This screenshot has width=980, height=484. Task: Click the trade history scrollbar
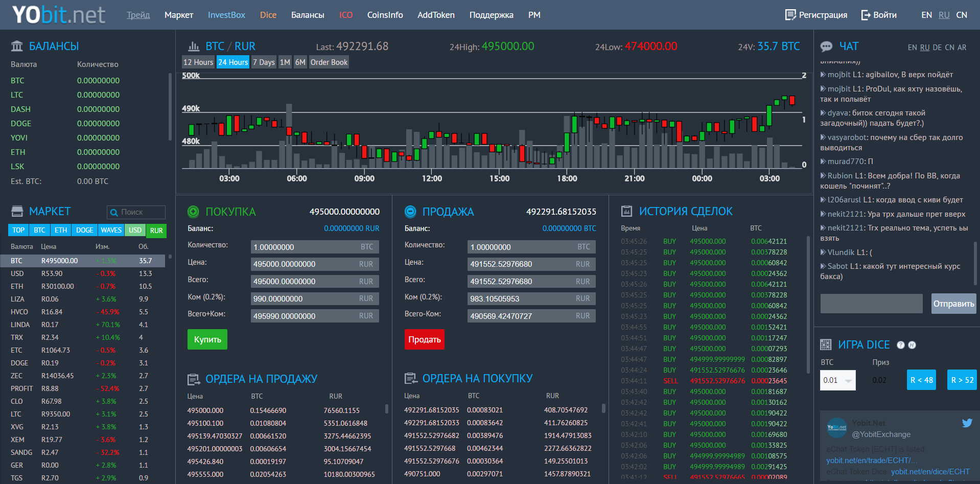coord(808,304)
